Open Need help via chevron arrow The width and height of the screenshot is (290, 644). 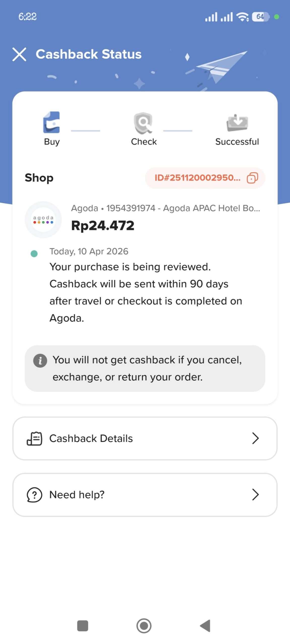coord(255,495)
